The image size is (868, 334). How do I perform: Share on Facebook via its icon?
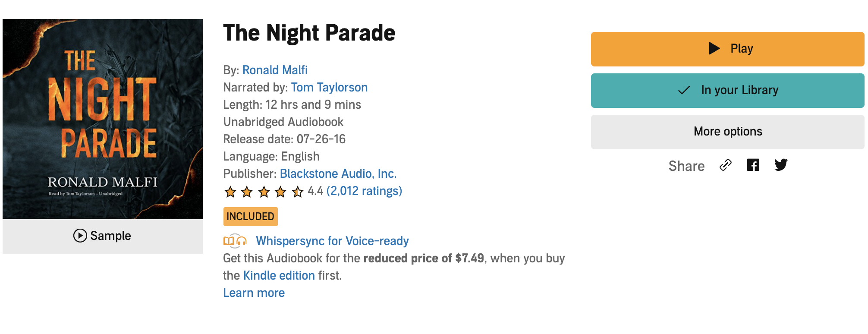pos(753,165)
